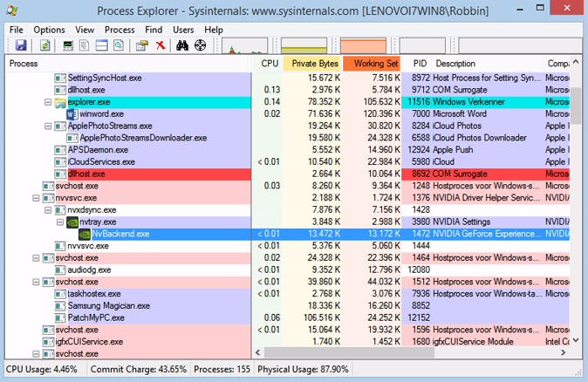The image size is (588, 382).
Task: Collapse the ApplePhotoStreams.exe tree node
Action: [x=48, y=126]
